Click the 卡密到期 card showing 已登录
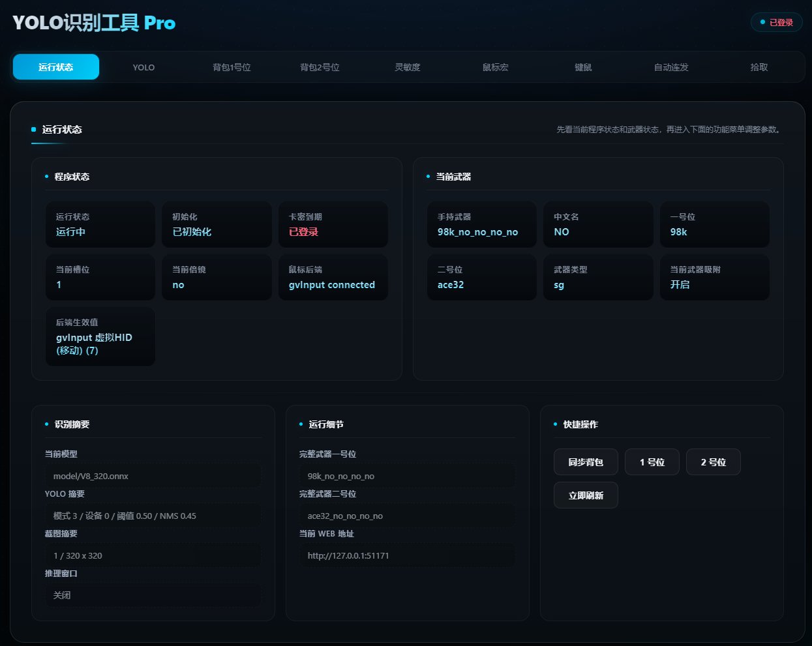This screenshot has height=646, width=812. 333,224
